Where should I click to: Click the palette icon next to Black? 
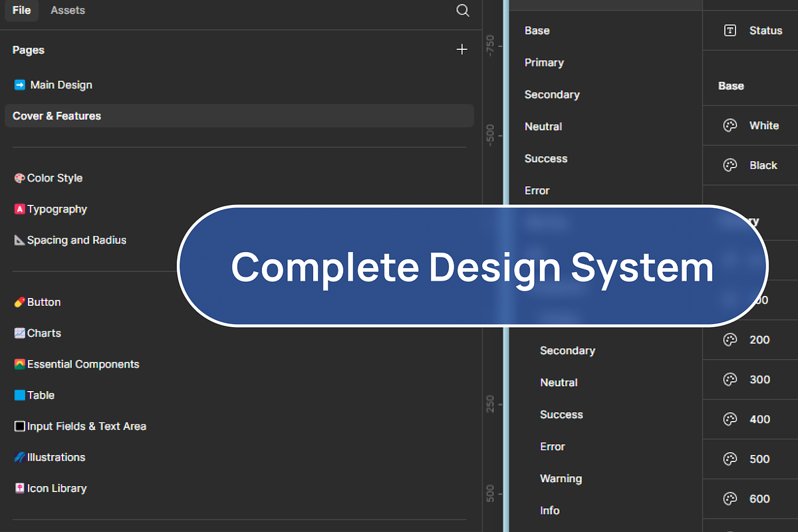[x=730, y=166]
